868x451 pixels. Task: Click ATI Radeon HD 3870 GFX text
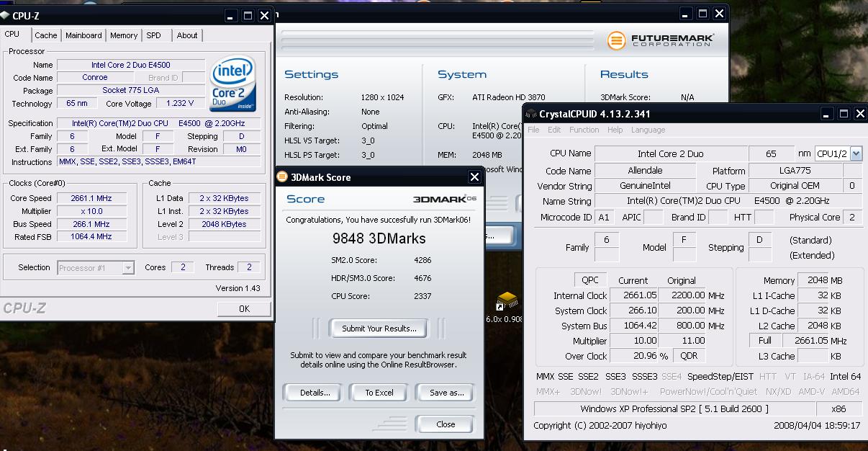point(509,97)
